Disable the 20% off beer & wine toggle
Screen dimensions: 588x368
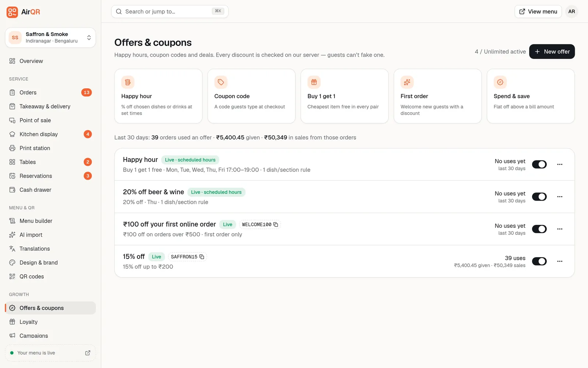(x=539, y=197)
